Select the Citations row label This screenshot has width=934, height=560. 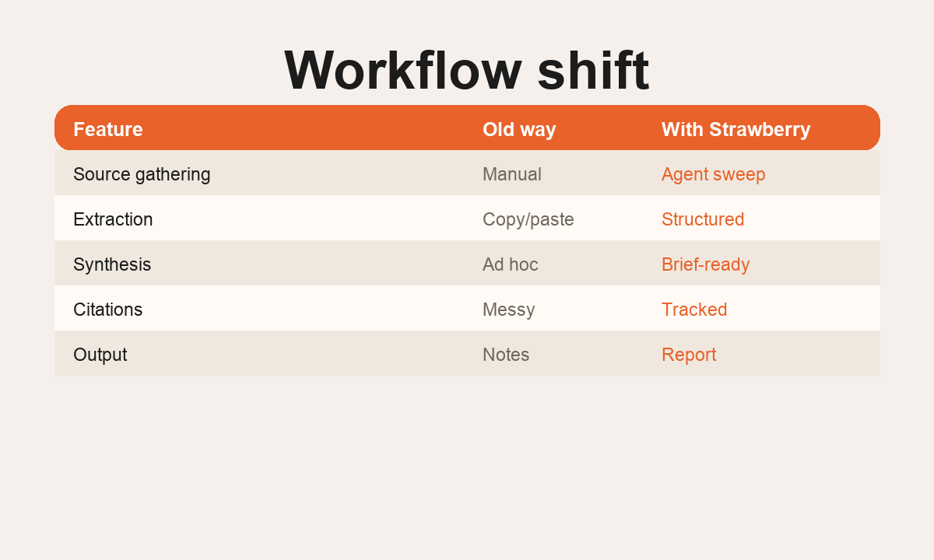click(108, 310)
